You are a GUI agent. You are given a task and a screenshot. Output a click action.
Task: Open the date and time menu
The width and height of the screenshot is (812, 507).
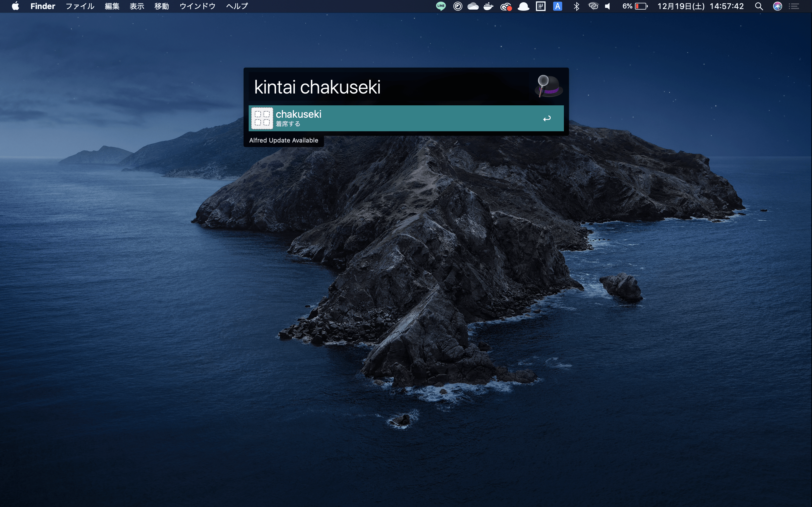click(x=701, y=6)
